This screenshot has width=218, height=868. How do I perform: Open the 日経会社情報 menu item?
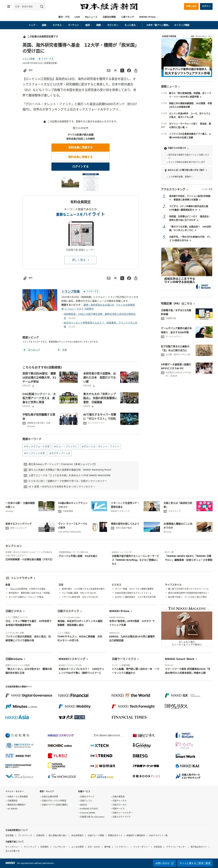109,17
